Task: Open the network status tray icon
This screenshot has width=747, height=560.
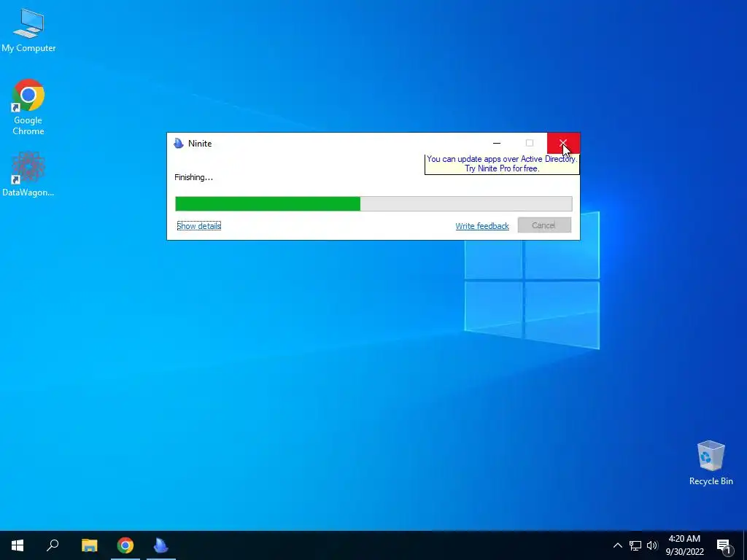Action: click(635, 545)
